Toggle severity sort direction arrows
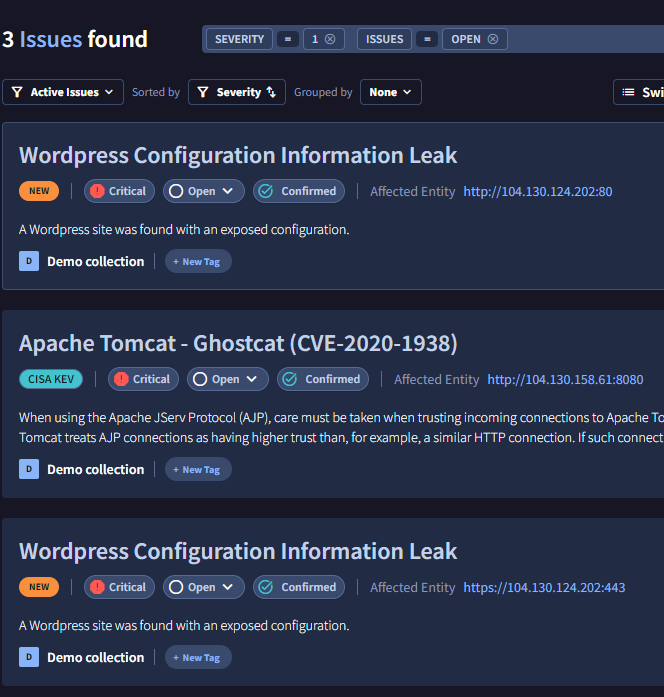Image resolution: width=664 pixels, height=697 pixels. click(271, 92)
